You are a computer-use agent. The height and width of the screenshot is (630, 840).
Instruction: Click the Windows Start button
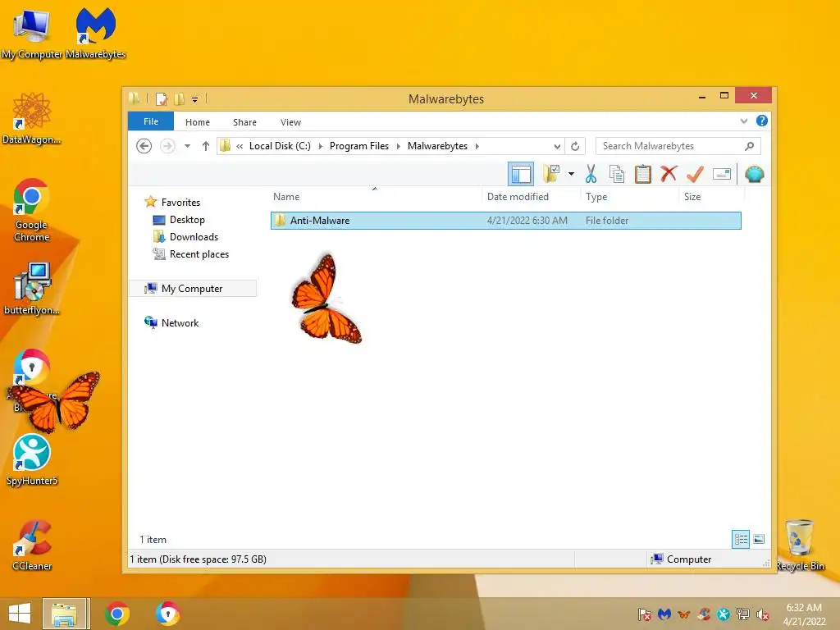point(20,614)
